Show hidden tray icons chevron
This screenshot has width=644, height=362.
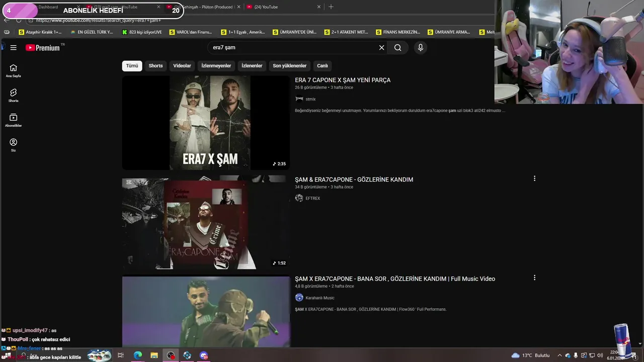(x=559, y=355)
